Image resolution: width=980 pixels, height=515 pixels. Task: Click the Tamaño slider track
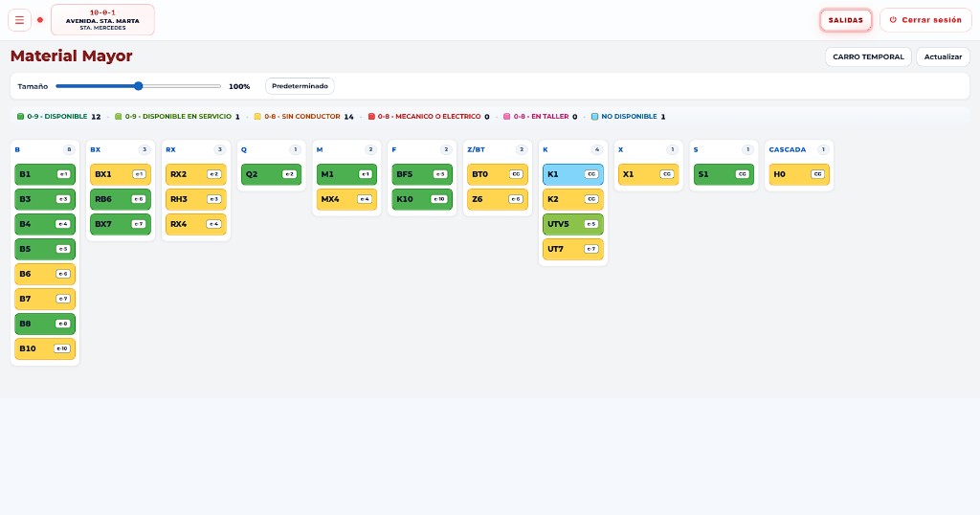pyautogui.click(x=138, y=86)
